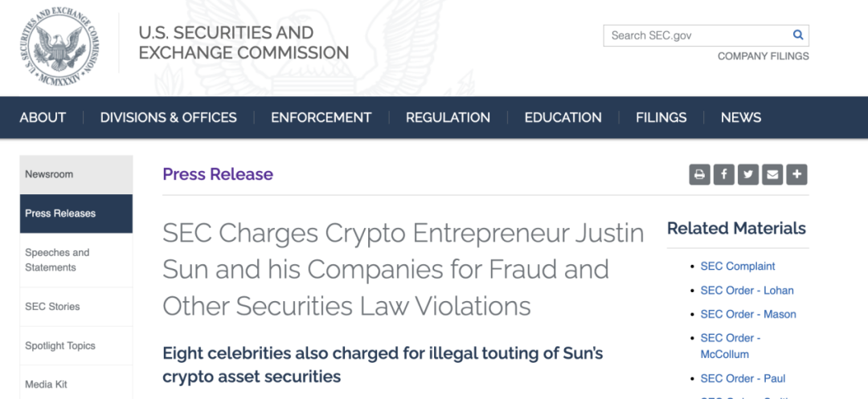868x399 pixels.
Task: Share the release on Facebook
Action: coord(724,174)
